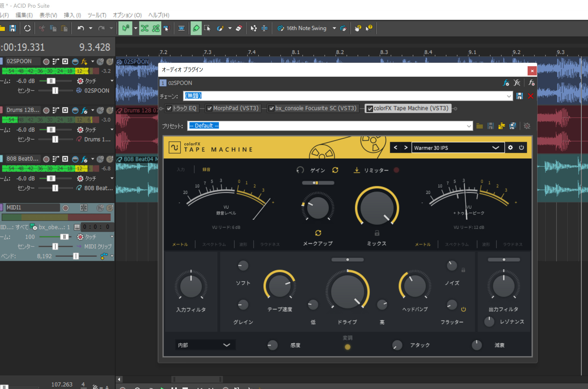Select the eraser tool in toolbar
The height and width of the screenshot is (389, 588).
tap(239, 28)
